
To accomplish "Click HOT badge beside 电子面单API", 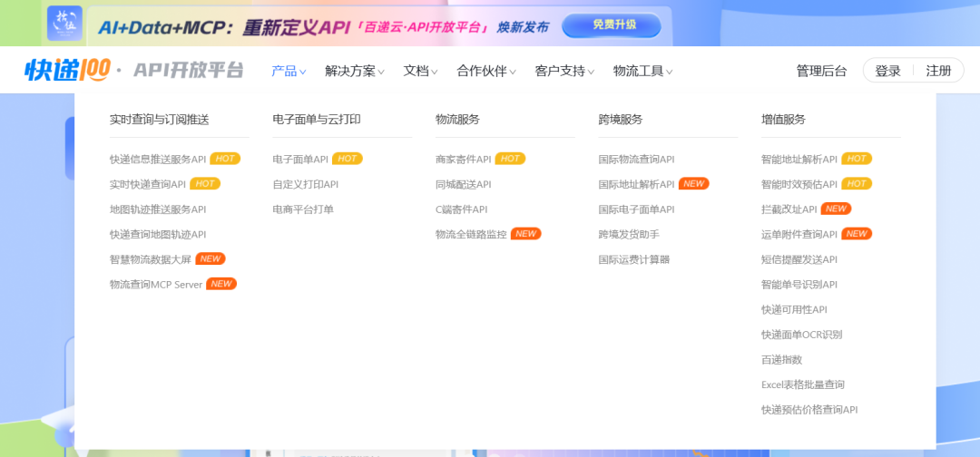I will coord(348,159).
